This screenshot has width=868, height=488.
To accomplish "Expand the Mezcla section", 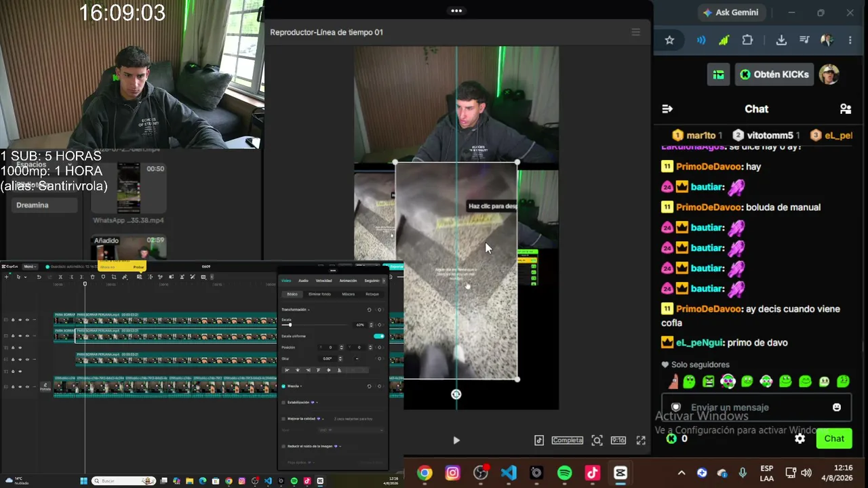I will point(300,386).
